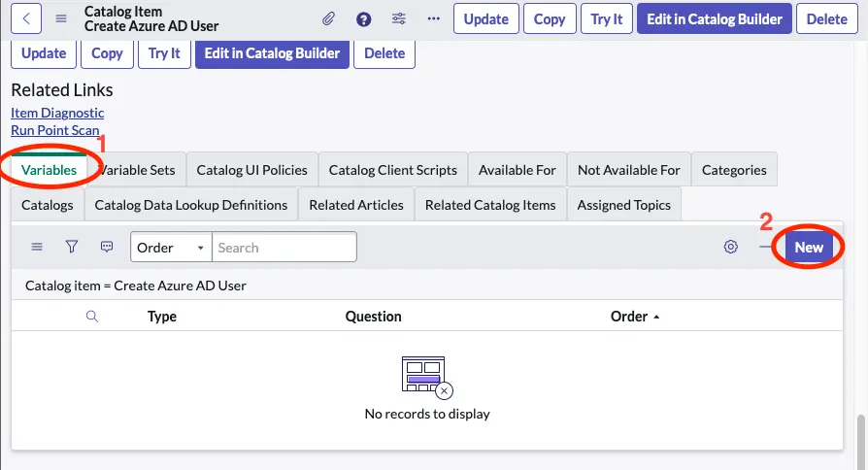Open the Item Diagnostic link
This screenshot has width=868, height=470.
pos(57,113)
